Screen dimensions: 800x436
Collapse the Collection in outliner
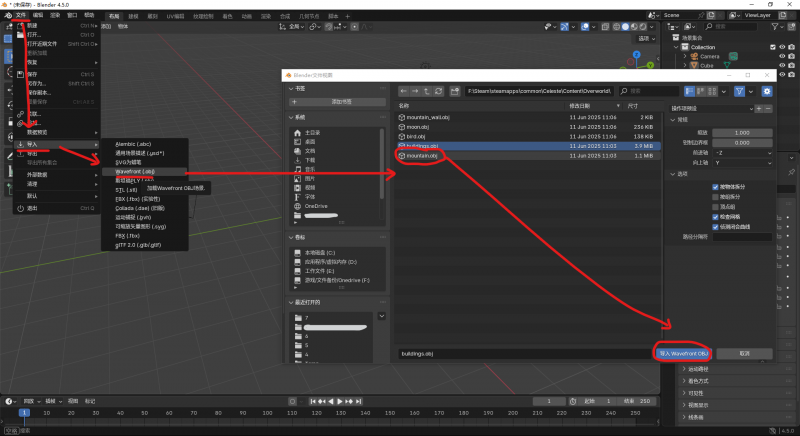click(676, 47)
